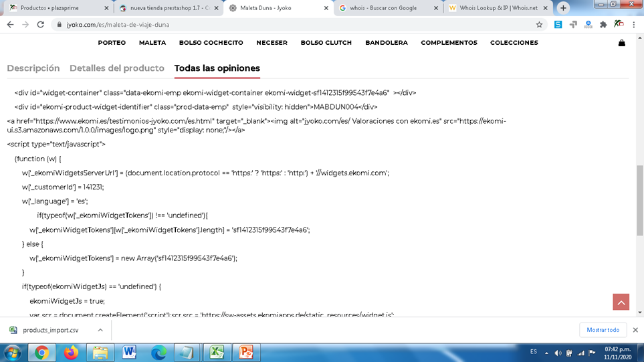Open the taskbar clock and date
This screenshot has width=644, height=362.
click(x=617, y=353)
